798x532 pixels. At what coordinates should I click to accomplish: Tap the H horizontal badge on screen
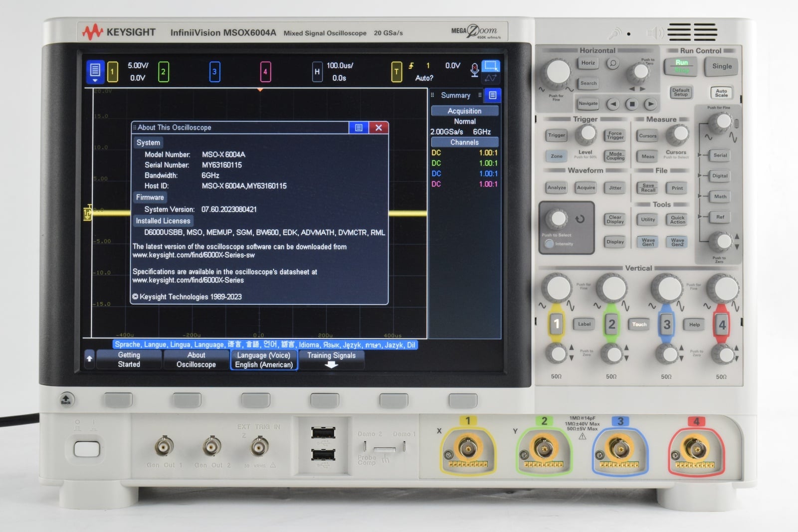(317, 72)
